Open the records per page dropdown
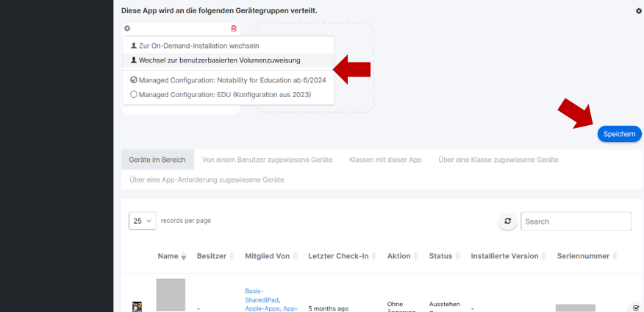The width and height of the screenshot is (644, 312). pos(143,221)
